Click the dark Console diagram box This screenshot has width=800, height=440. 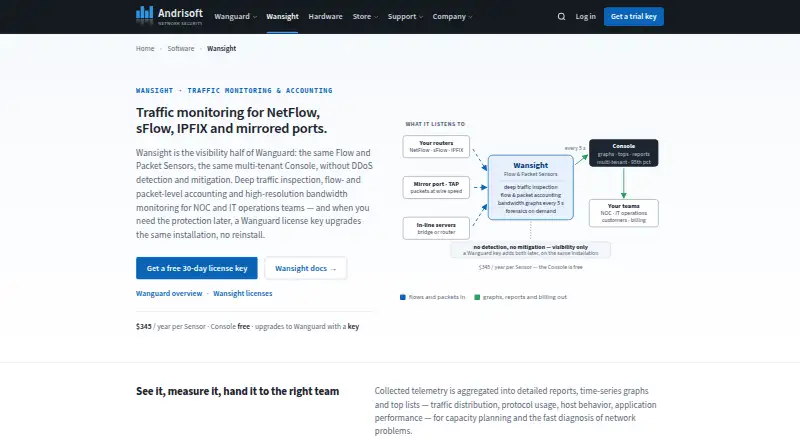coord(623,153)
